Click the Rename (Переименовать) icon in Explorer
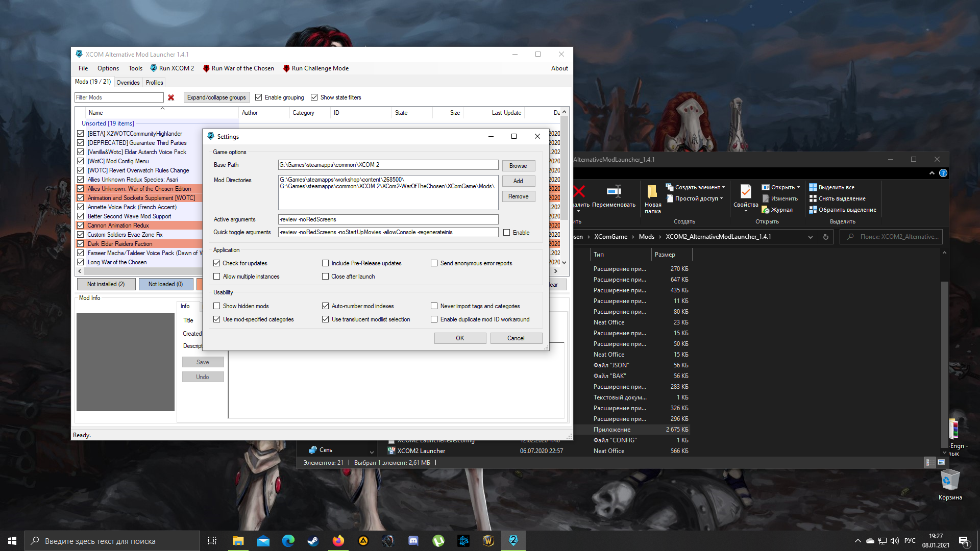The width and height of the screenshot is (980, 551). [614, 192]
